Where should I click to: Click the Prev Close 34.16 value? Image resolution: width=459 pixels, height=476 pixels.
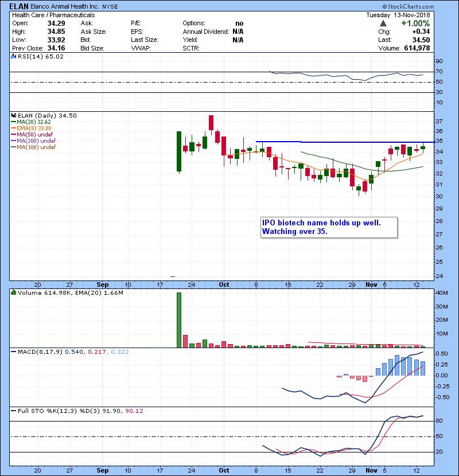point(56,48)
